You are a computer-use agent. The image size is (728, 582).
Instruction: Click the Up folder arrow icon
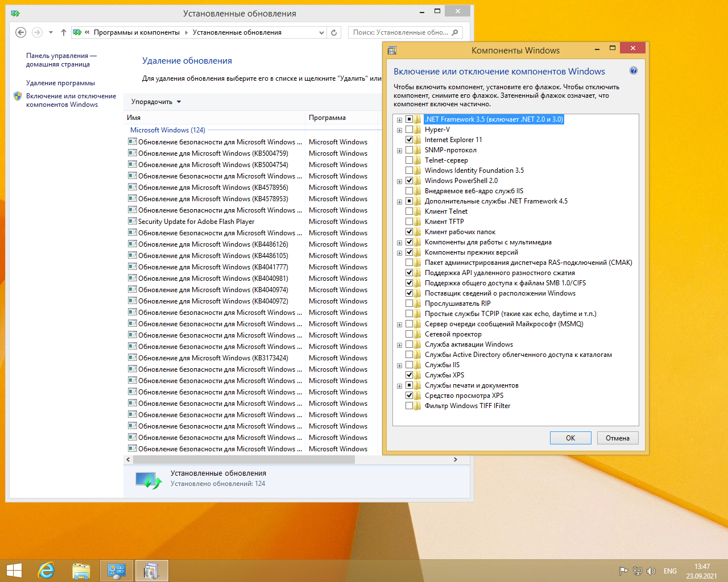pyautogui.click(x=63, y=32)
